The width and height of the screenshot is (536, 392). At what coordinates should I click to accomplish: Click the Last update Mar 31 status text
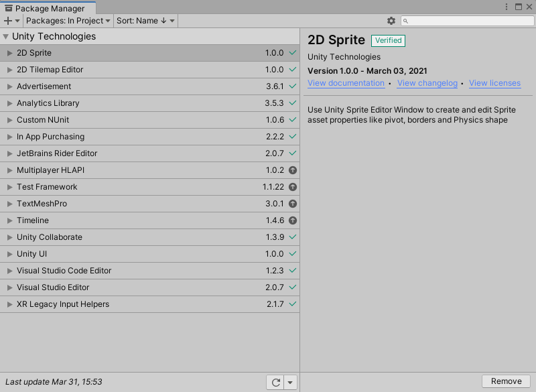(54, 382)
